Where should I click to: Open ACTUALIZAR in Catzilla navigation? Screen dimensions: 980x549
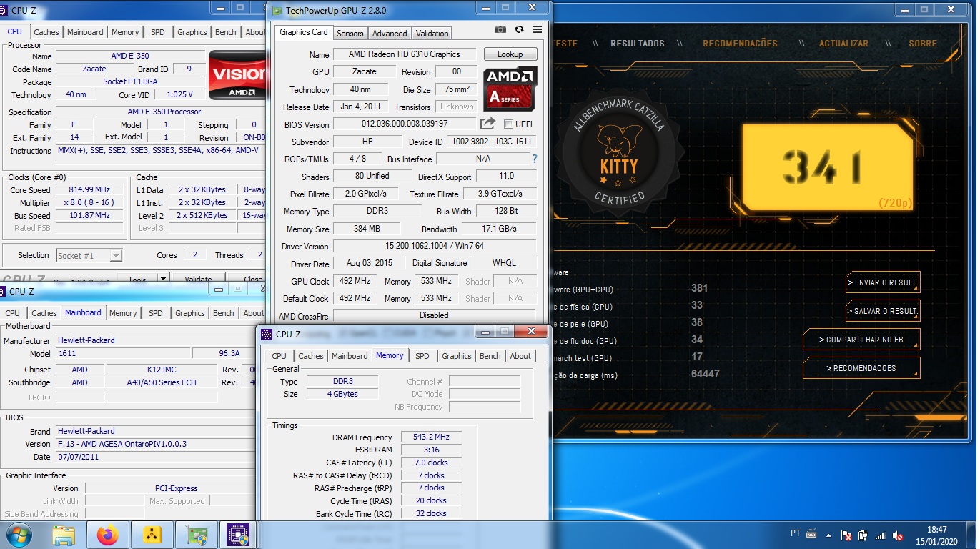coord(843,44)
